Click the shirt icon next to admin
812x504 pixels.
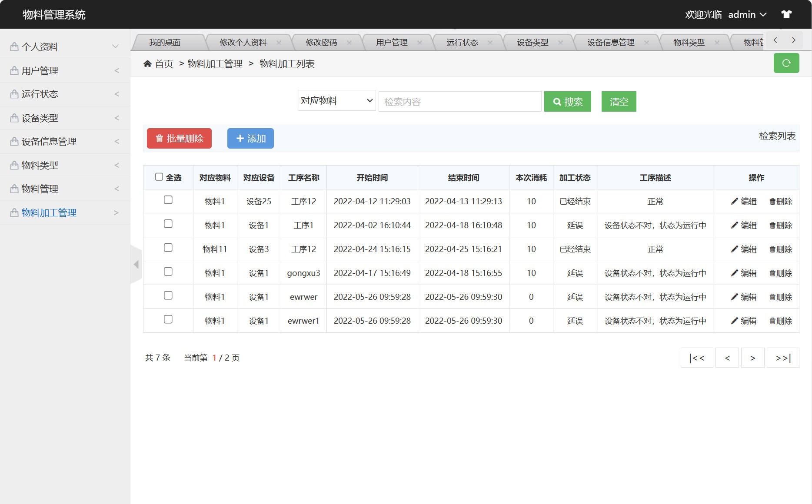(x=786, y=14)
